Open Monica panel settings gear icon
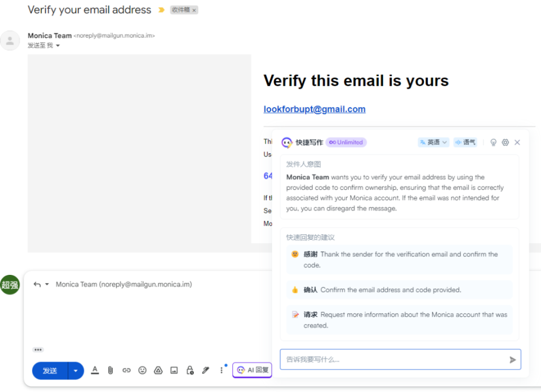The height and width of the screenshot is (392, 541). point(505,142)
